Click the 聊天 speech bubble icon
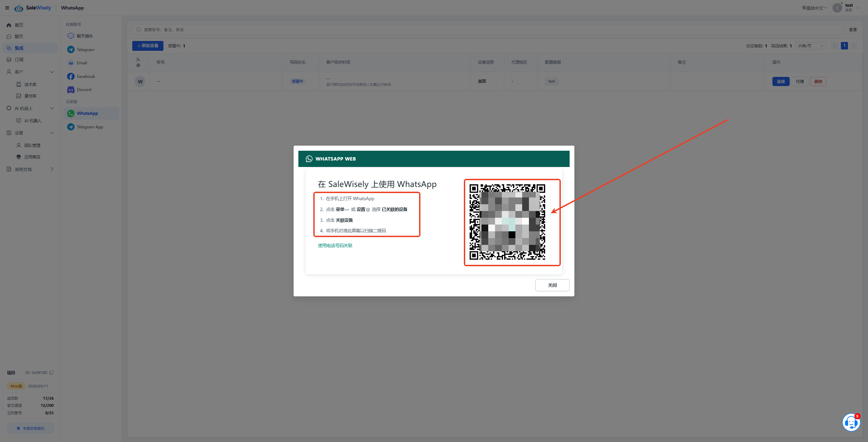Viewport: 868px width, 442px height. click(x=9, y=37)
